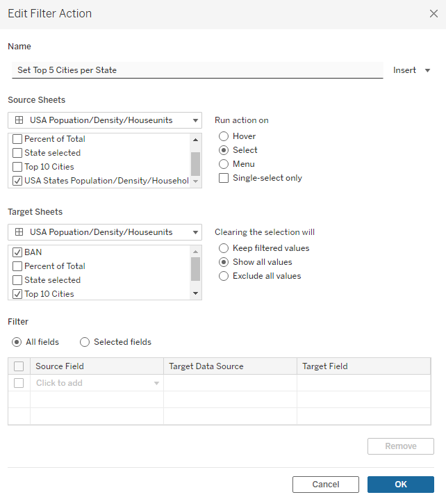
Task: Uncheck BAN in Target Sheets list
Action: point(17,252)
